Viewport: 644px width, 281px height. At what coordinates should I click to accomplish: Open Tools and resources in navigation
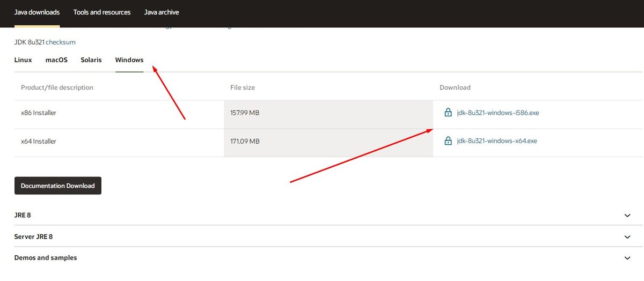[x=102, y=12]
